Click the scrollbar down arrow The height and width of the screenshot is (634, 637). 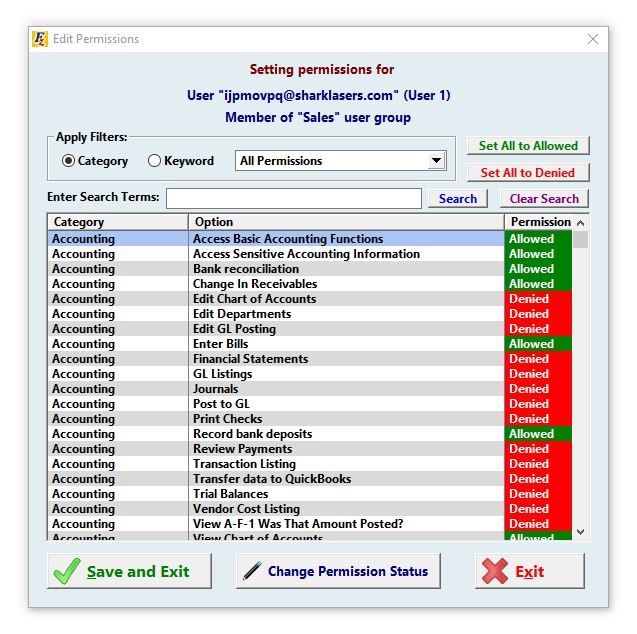(x=581, y=532)
